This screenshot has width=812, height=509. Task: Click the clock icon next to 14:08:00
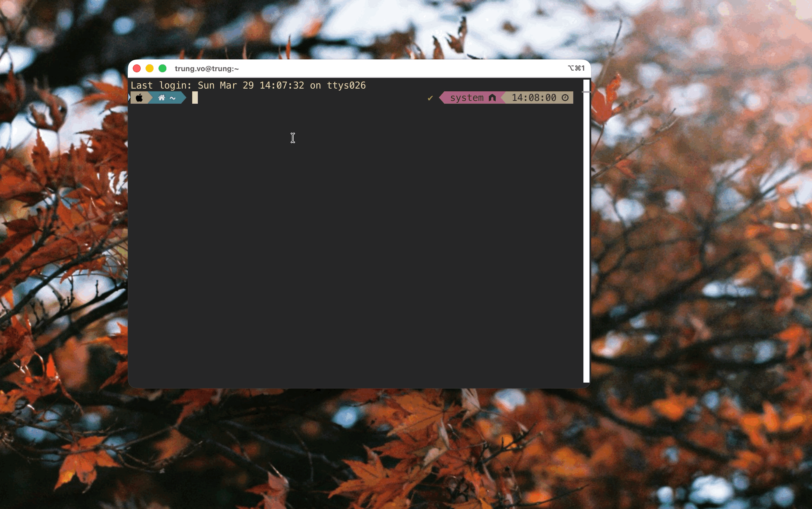point(565,98)
